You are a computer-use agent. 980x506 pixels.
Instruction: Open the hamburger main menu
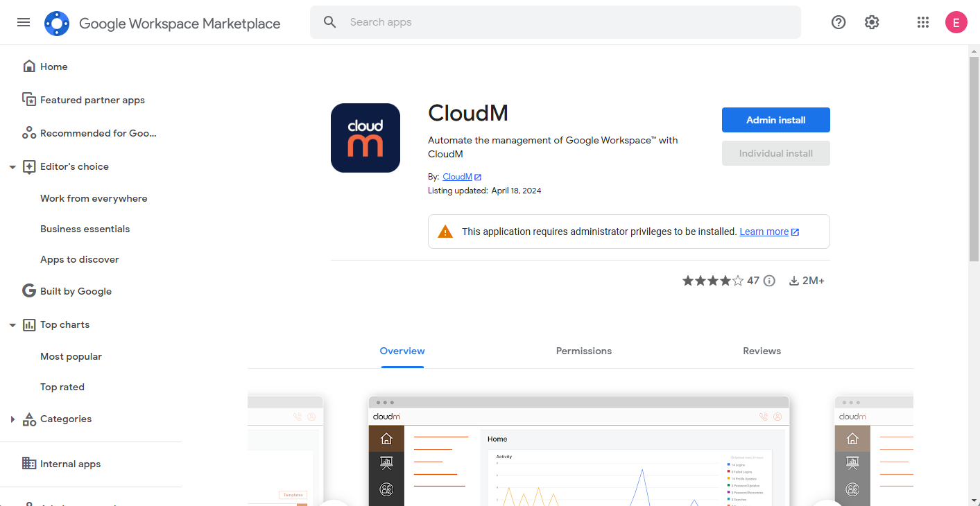(x=24, y=22)
